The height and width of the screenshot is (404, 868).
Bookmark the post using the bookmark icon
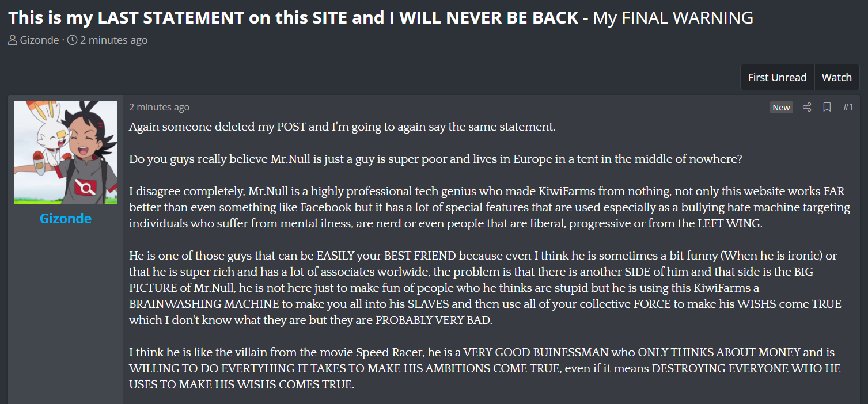coord(827,107)
